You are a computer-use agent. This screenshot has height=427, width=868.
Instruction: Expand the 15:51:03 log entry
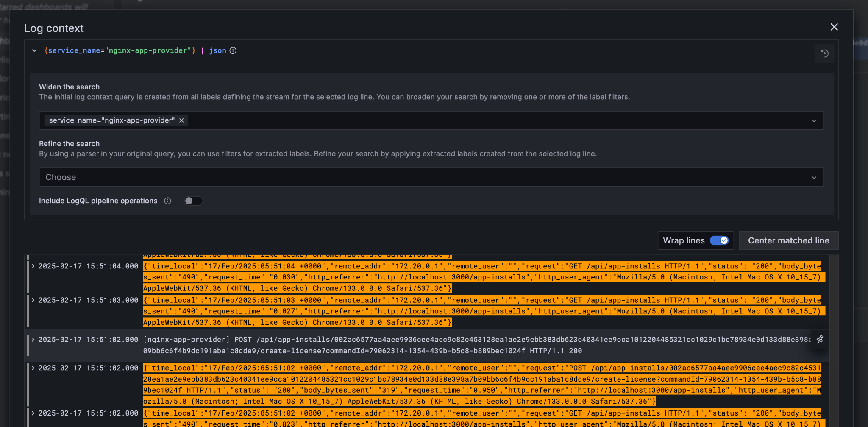(x=33, y=300)
